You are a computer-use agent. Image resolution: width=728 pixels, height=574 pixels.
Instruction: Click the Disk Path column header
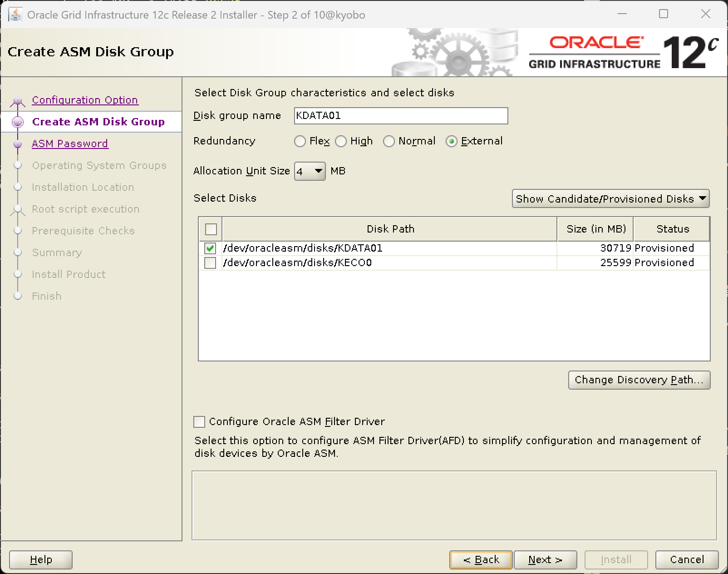(x=390, y=229)
